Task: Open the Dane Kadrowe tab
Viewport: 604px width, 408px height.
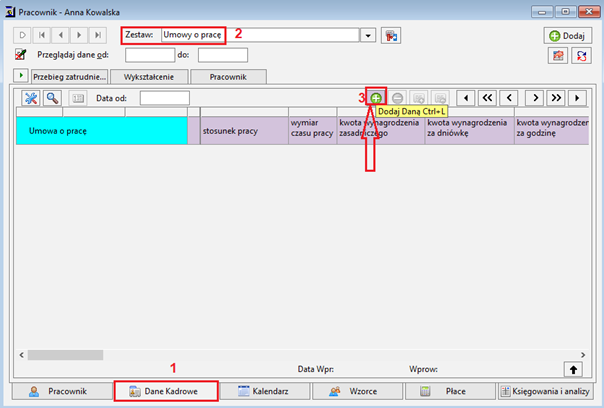Action: click(166, 391)
